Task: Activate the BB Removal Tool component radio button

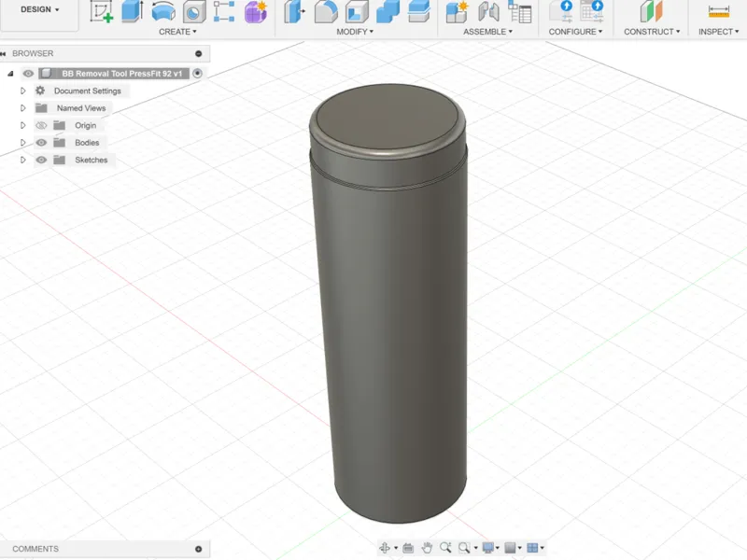Action: click(x=197, y=74)
